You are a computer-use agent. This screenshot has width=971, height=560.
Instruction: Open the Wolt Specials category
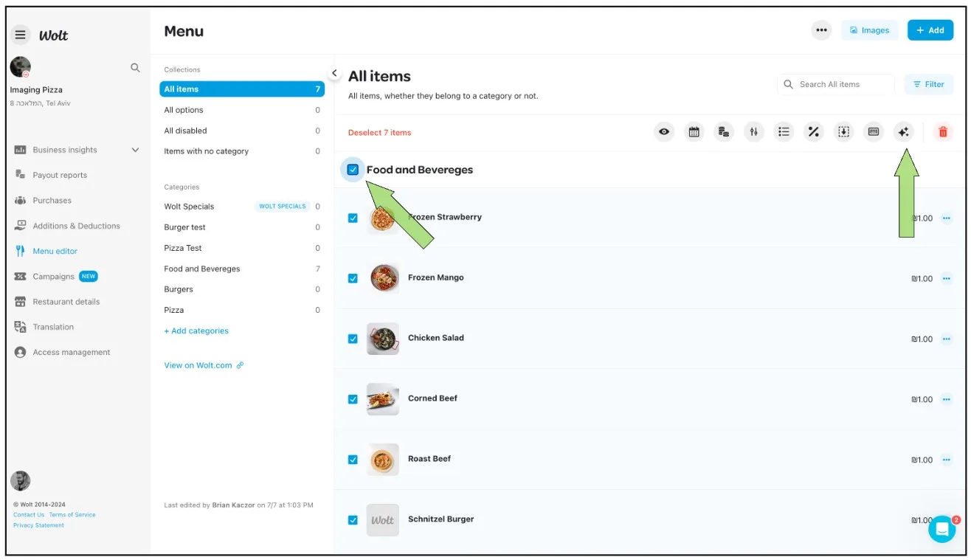242,207
